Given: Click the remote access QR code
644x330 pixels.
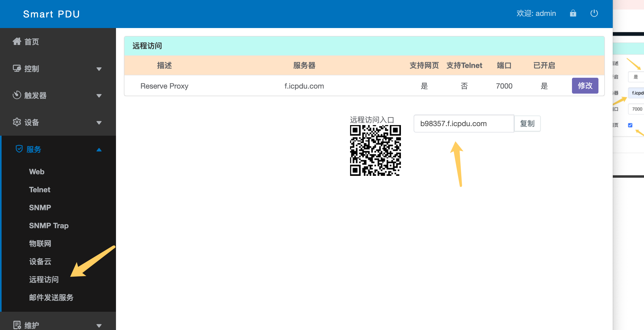Looking at the screenshot, I should pyautogui.click(x=375, y=150).
